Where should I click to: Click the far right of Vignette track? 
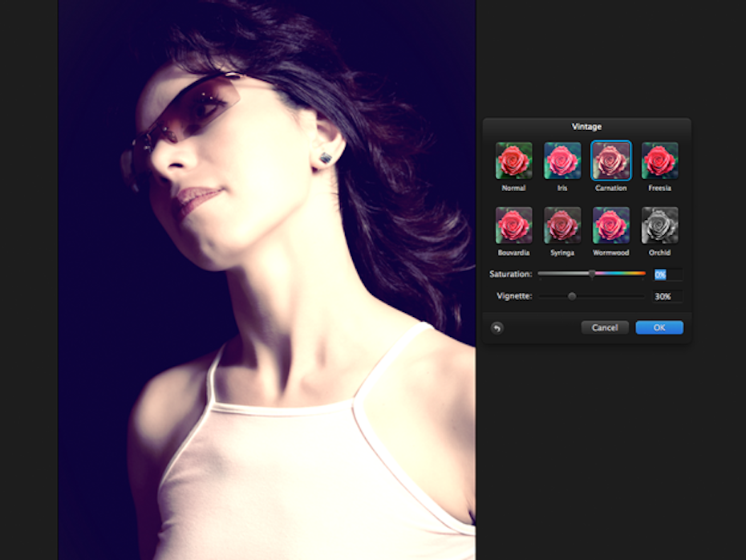642,296
